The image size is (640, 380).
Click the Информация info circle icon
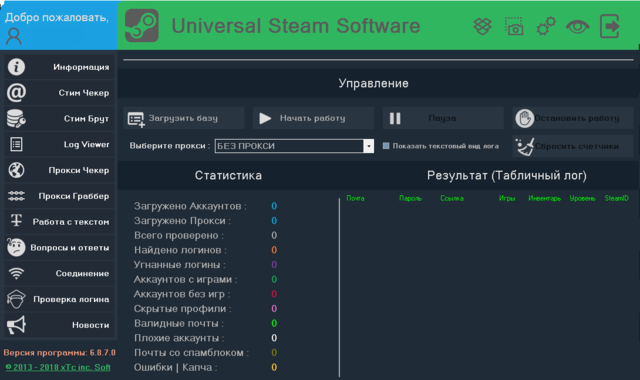(x=16, y=67)
